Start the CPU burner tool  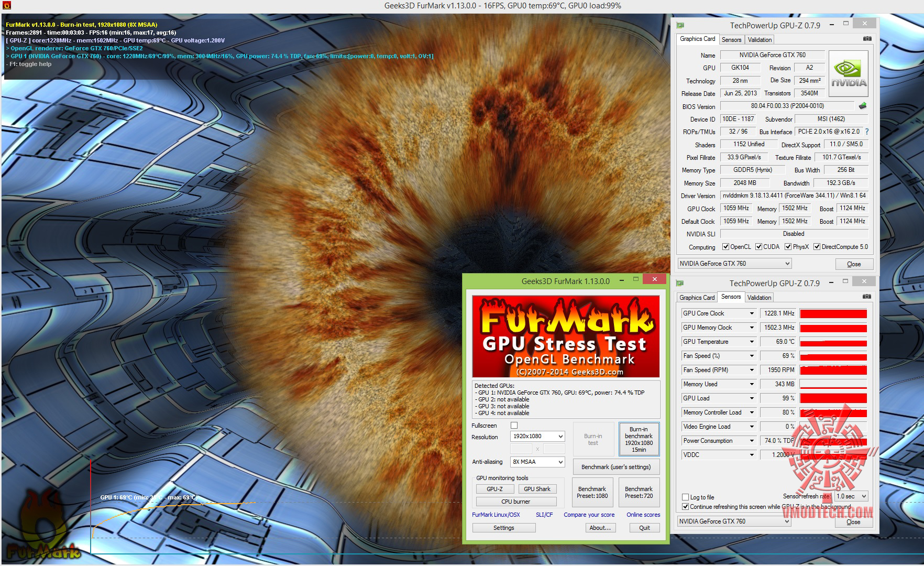pos(515,502)
